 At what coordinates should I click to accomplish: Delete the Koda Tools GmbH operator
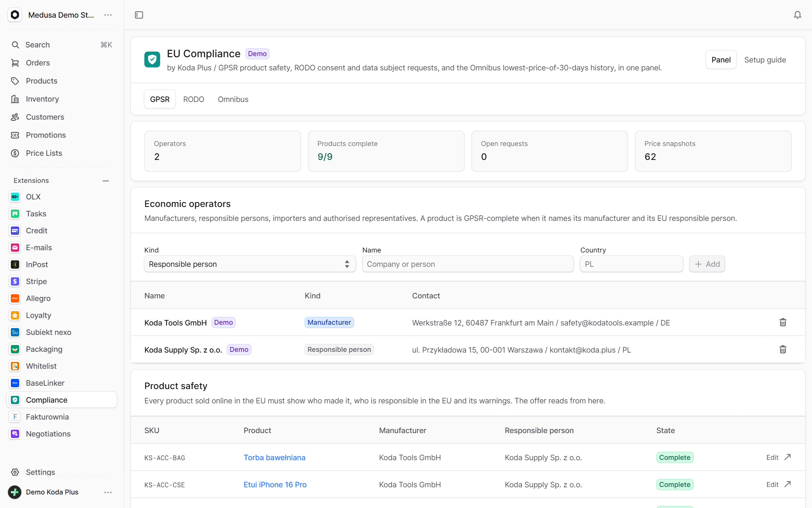[783, 322]
